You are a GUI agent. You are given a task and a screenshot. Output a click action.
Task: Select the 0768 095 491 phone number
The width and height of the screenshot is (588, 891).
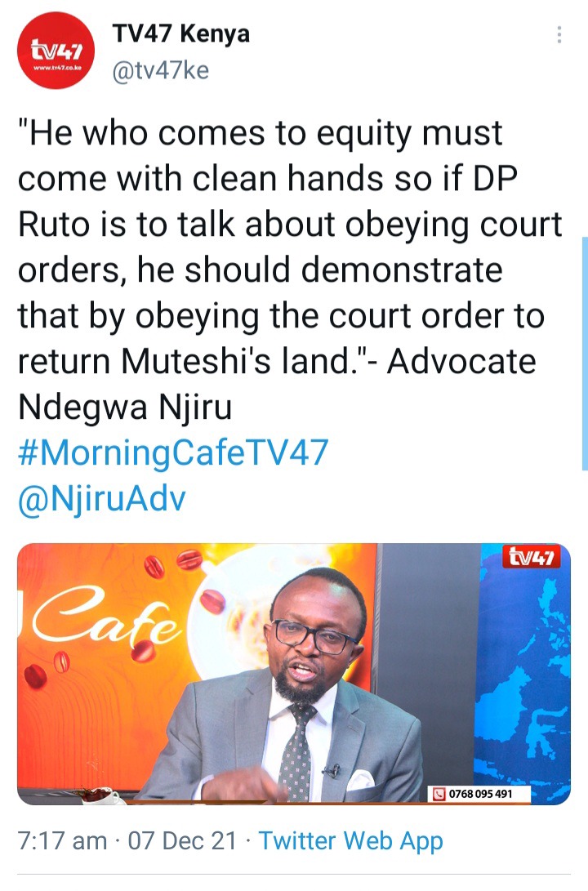click(481, 794)
